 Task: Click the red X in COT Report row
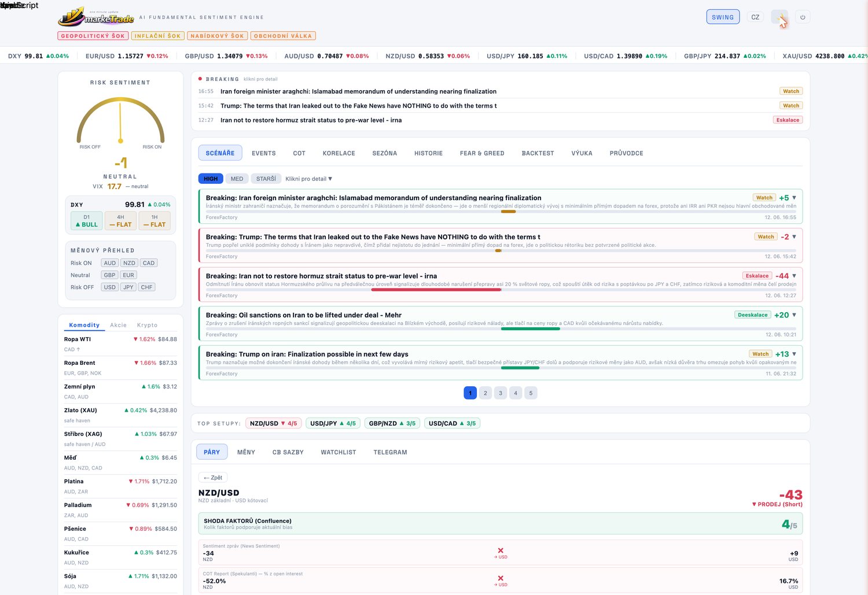point(501,578)
